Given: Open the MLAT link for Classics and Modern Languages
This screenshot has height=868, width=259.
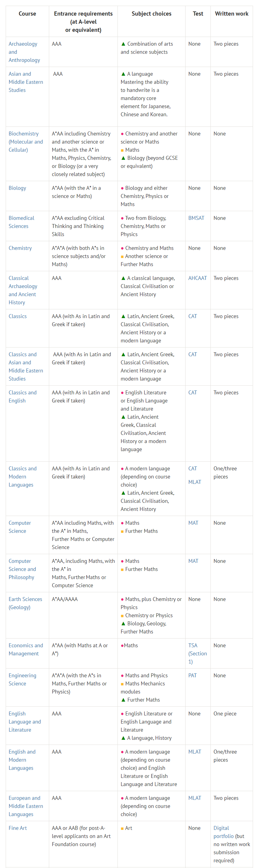Looking at the screenshot, I should click(195, 482).
